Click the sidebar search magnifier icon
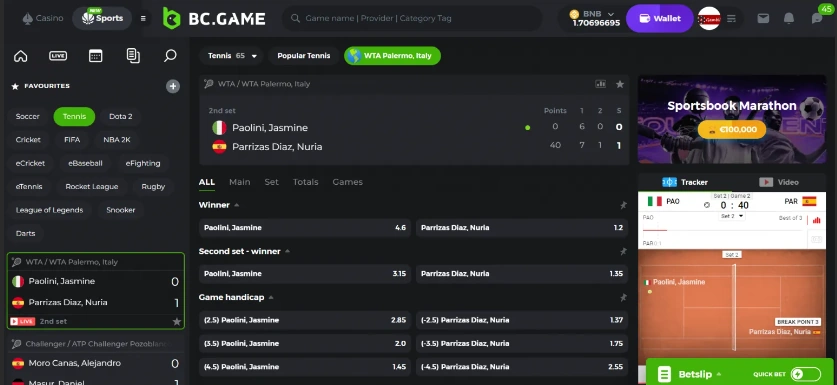Screen dimensions: 837x385 [170, 56]
